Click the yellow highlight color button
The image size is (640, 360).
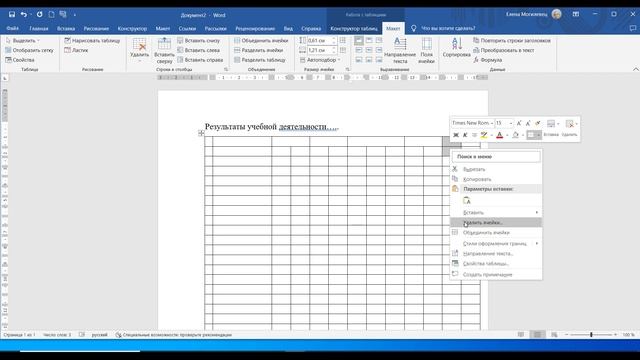click(484, 135)
